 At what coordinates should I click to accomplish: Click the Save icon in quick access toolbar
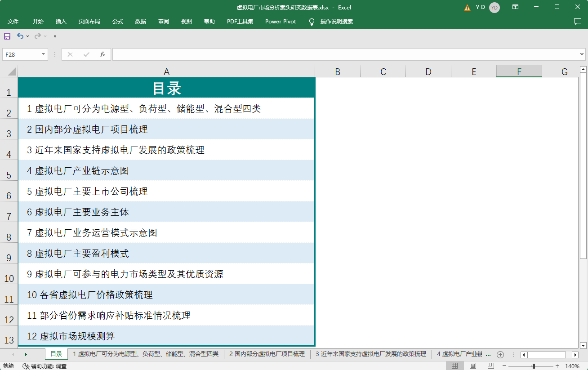click(7, 36)
